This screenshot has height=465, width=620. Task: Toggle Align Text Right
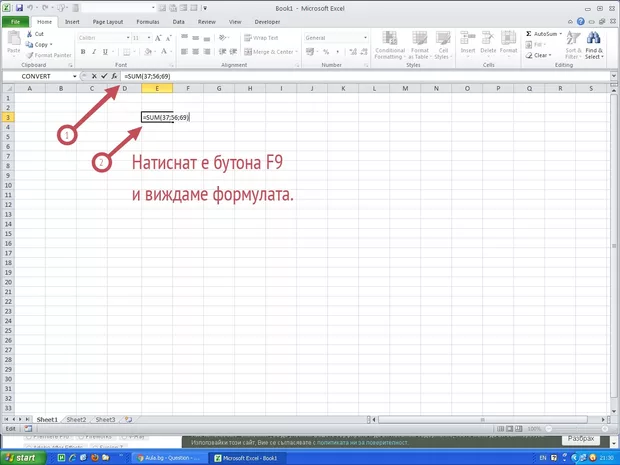coord(206,52)
